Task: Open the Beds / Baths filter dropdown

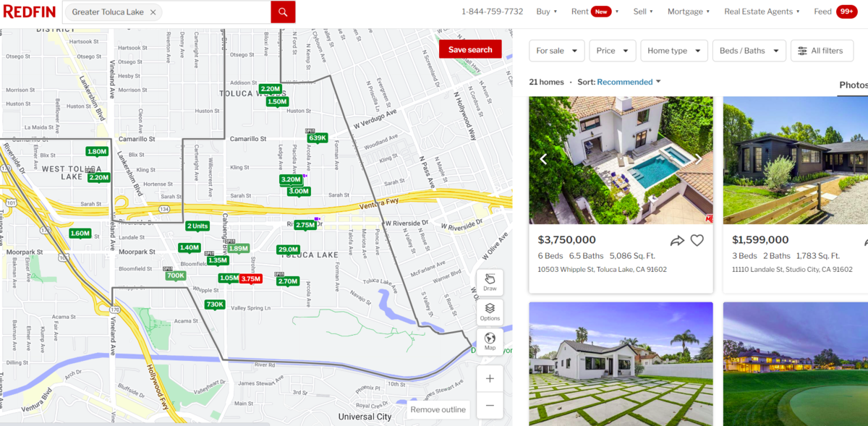Action: pos(749,51)
